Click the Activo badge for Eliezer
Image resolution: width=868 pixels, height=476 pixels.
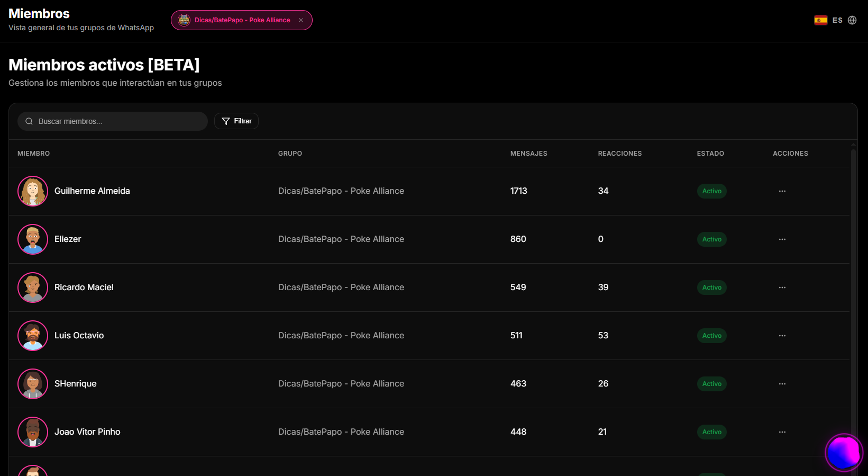(712, 239)
